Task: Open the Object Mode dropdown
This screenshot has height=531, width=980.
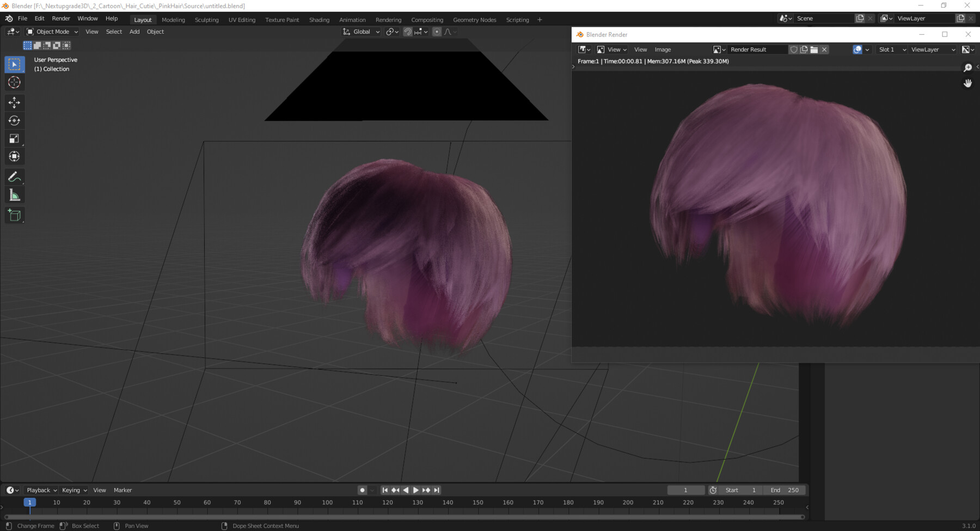Action: (52, 32)
